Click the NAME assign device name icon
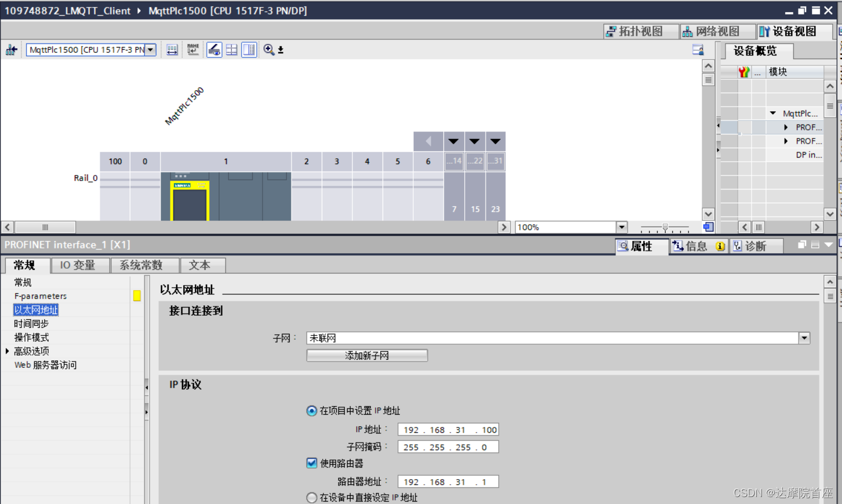Image resolution: width=842 pixels, height=504 pixels. [x=193, y=50]
